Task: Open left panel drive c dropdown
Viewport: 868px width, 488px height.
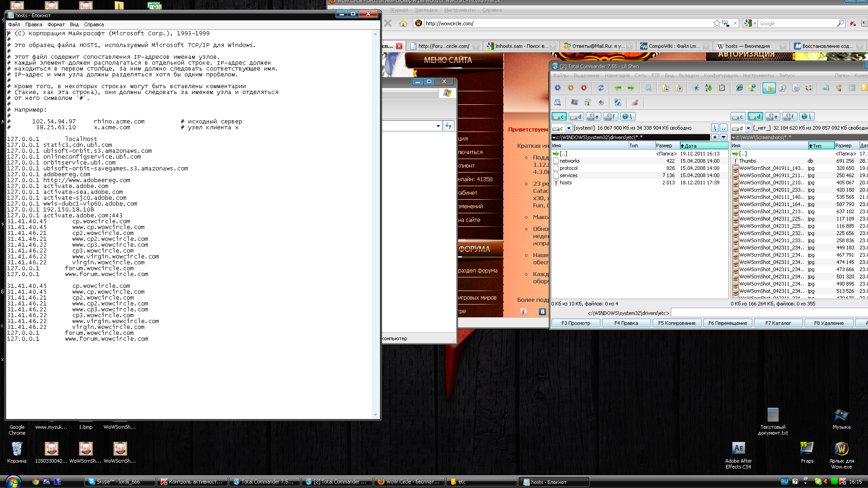Action: [x=569, y=128]
